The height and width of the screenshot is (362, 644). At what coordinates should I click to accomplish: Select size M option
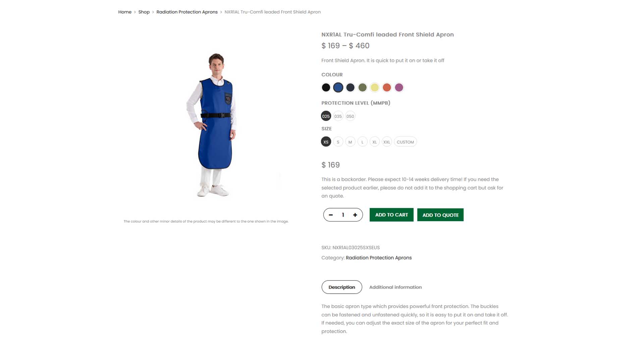click(x=350, y=142)
